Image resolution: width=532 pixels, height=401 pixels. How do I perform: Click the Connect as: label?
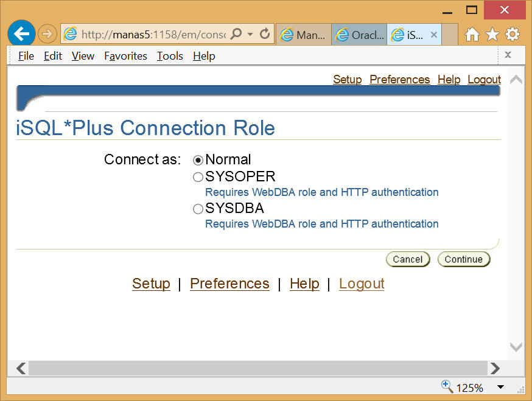click(142, 159)
